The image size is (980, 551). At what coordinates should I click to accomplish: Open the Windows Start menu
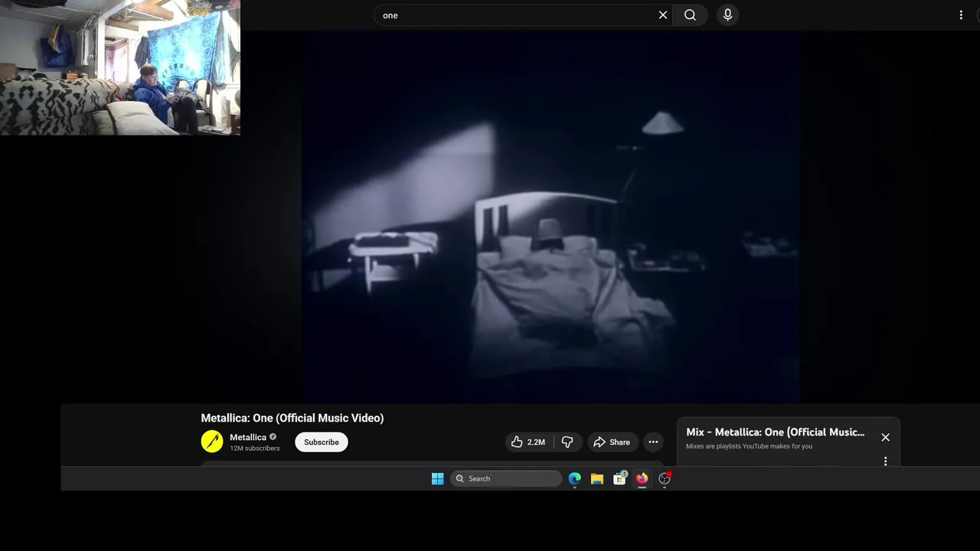click(437, 478)
